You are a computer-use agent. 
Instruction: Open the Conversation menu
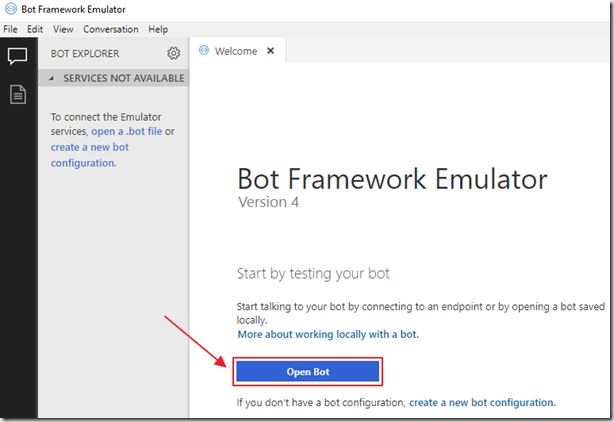111,29
